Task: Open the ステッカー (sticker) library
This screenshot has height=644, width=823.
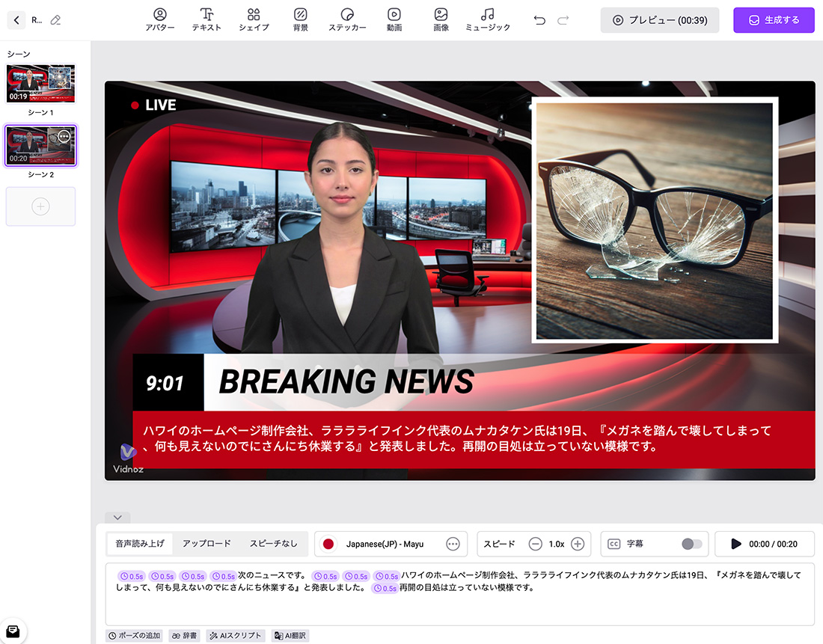Action: pos(346,19)
